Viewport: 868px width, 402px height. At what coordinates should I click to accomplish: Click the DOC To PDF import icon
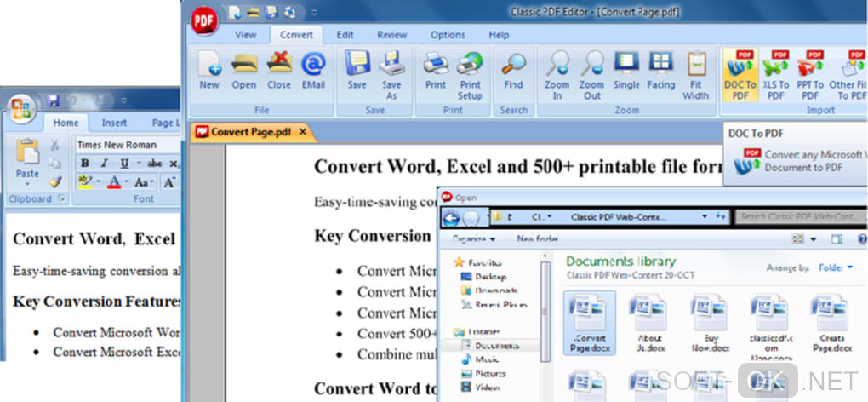pos(740,75)
